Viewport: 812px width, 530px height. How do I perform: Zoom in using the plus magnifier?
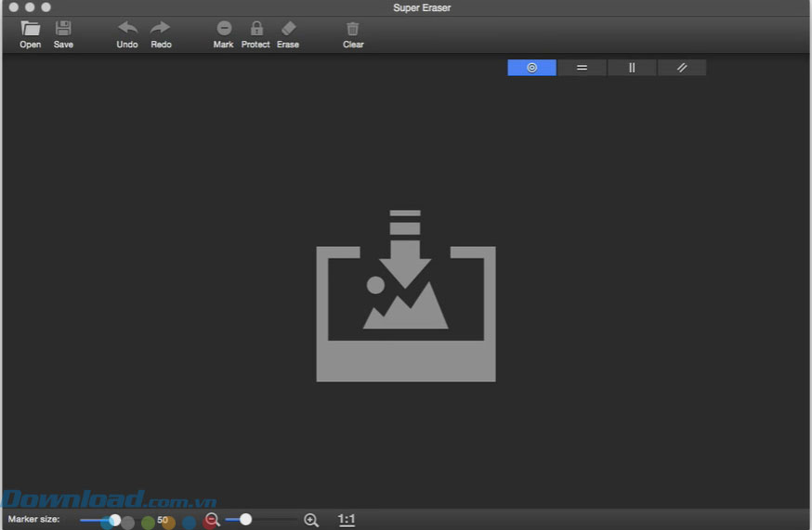pyautogui.click(x=311, y=521)
